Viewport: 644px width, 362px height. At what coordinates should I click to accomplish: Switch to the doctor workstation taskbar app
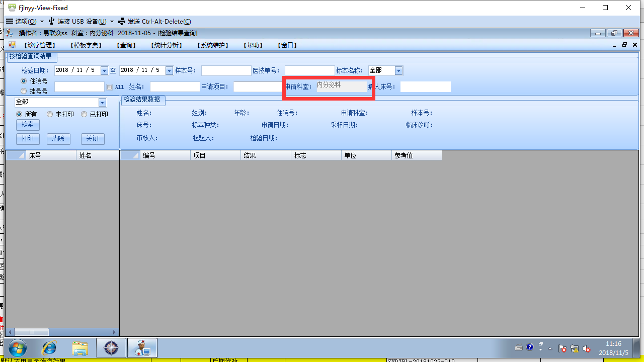tap(142, 348)
